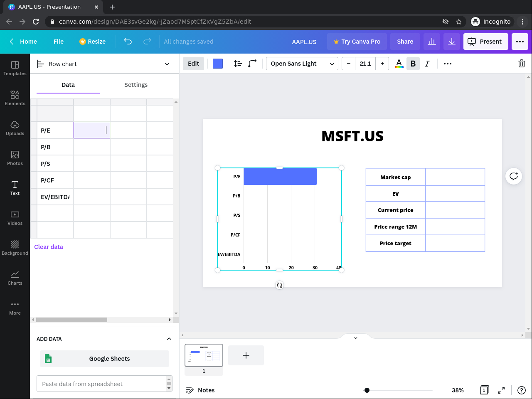Click the font size value field
The width and height of the screenshot is (532, 399).
(x=365, y=64)
